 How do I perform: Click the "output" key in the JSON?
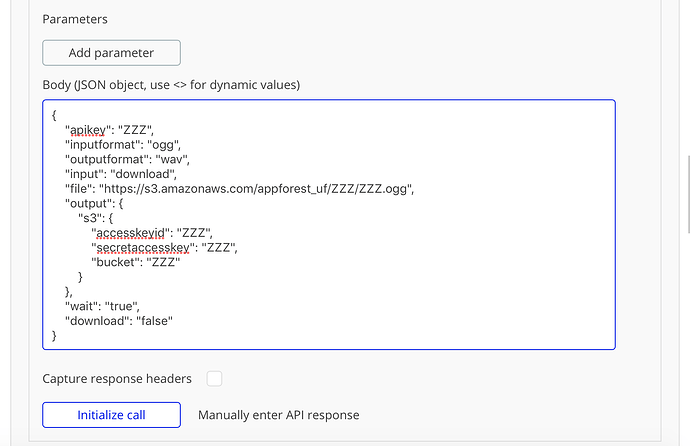click(x=88, y=203)
